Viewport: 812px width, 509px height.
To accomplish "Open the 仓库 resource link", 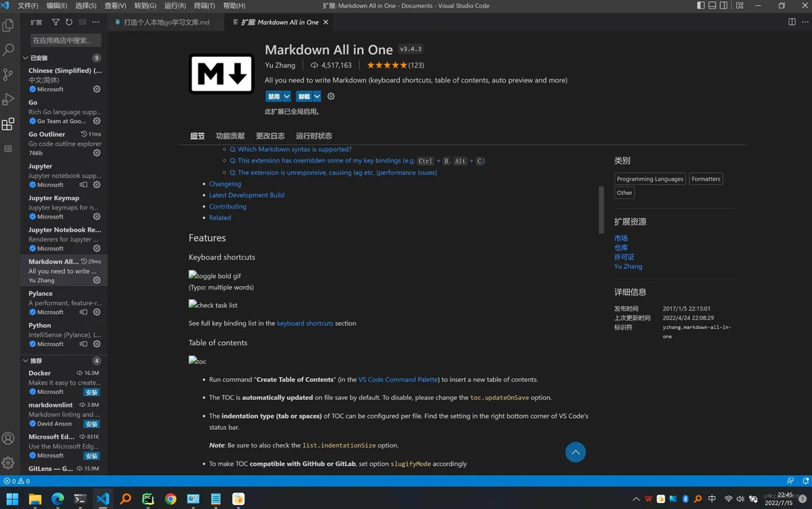I will click(x=621, y=248).
